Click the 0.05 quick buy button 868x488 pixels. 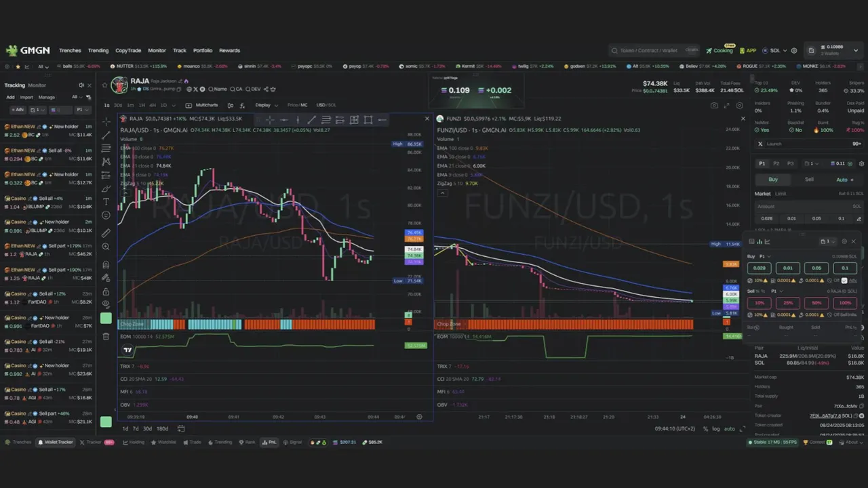coord(816,268)
